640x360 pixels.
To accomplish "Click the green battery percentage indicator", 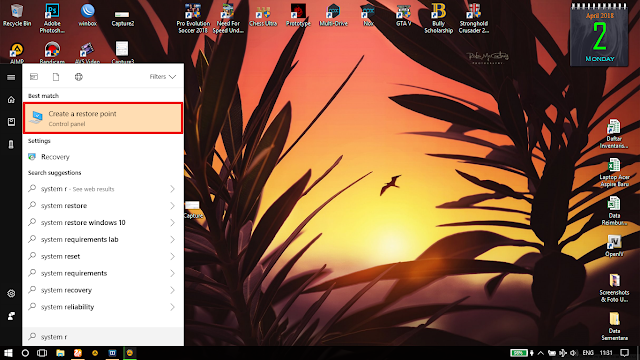I will [x=518, y=353].
